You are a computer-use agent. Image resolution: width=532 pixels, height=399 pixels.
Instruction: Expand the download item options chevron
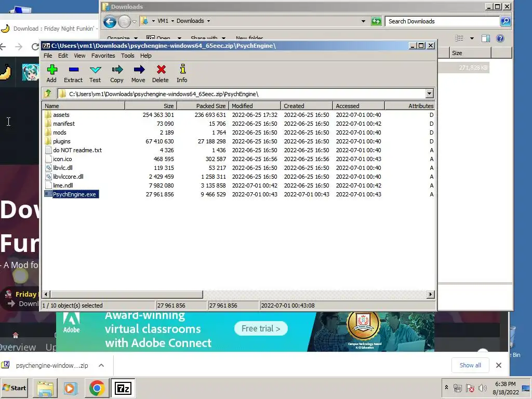101,365
